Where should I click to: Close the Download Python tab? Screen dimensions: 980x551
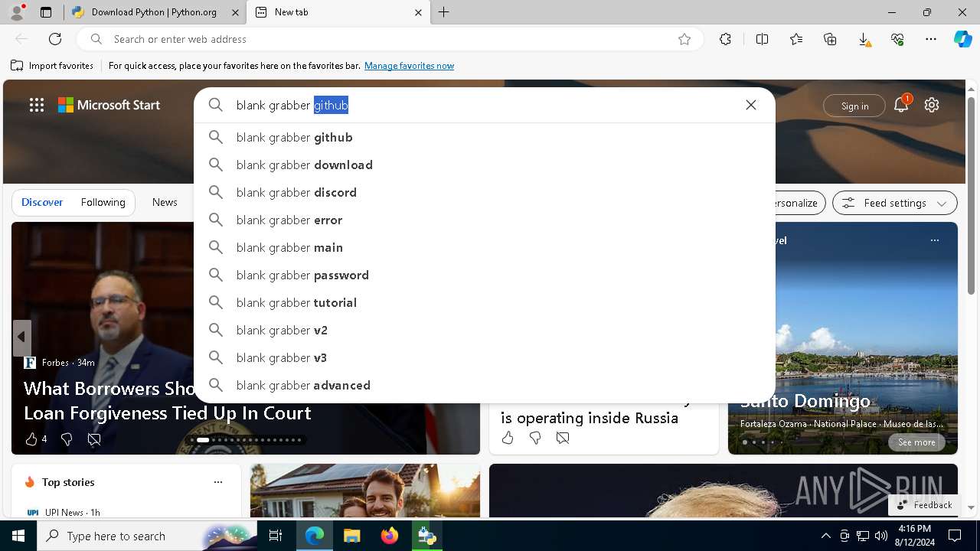tap(234, 12)
